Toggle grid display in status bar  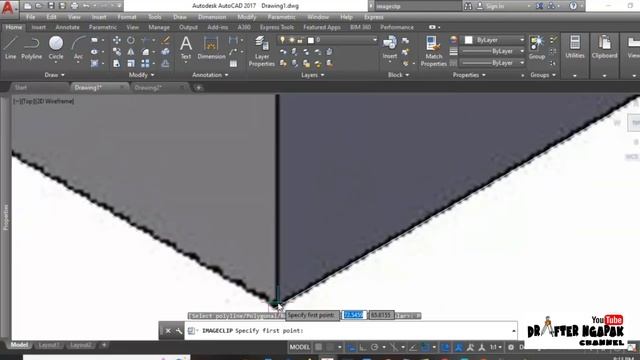tap(318, 347)
